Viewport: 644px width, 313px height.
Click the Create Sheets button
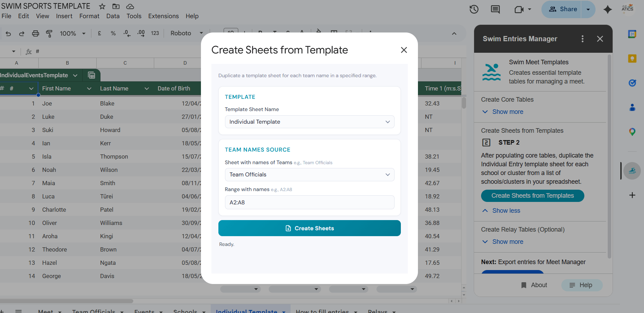(309, 228)
